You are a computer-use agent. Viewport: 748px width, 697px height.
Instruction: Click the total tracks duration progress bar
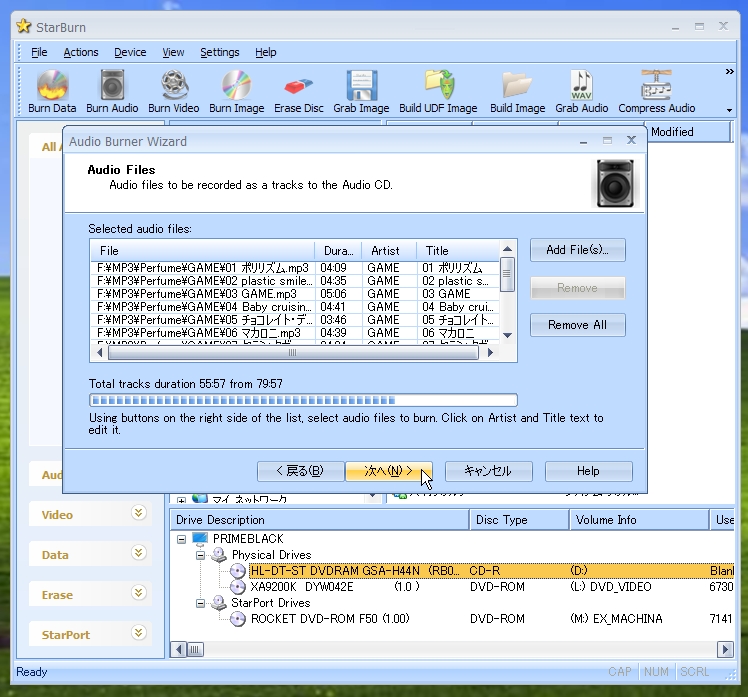coord(303,400)
